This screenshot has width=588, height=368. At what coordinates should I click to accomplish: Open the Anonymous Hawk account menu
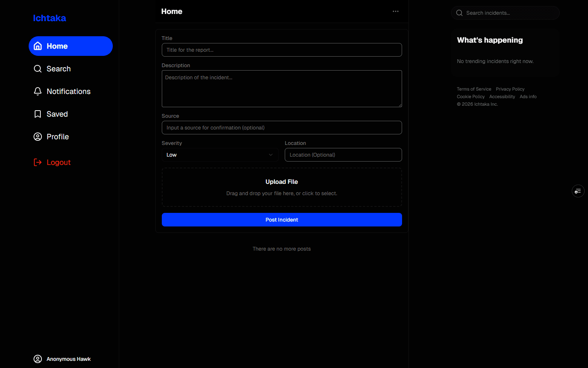tap(63, 359)
